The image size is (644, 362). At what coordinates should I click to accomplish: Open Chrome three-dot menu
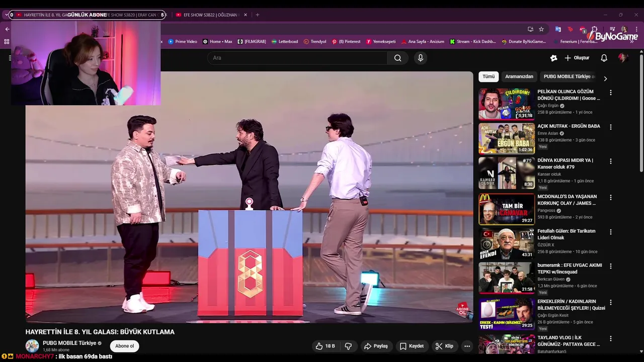coord(636,29)
